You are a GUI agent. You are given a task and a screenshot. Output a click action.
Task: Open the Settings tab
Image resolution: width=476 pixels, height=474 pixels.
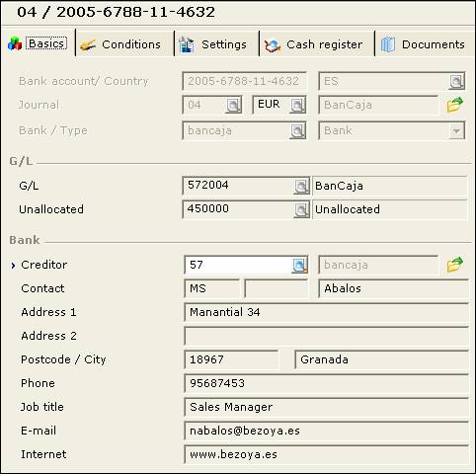click(212, 44)
